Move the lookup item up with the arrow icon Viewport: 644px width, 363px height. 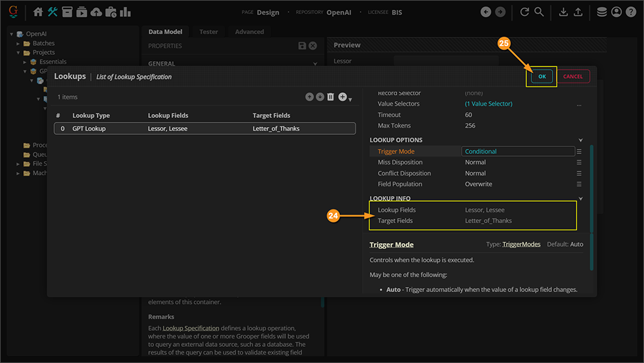[x=310, y=97]
